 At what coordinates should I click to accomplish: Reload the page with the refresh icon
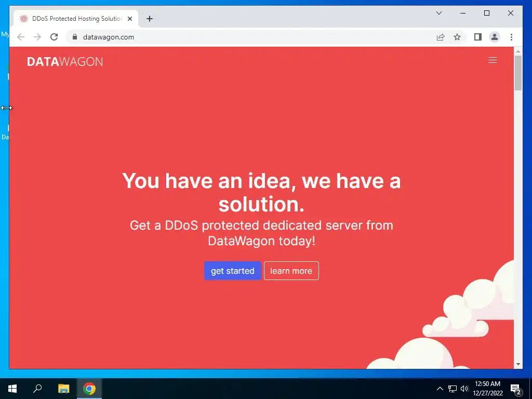click(x=54, y=37)
